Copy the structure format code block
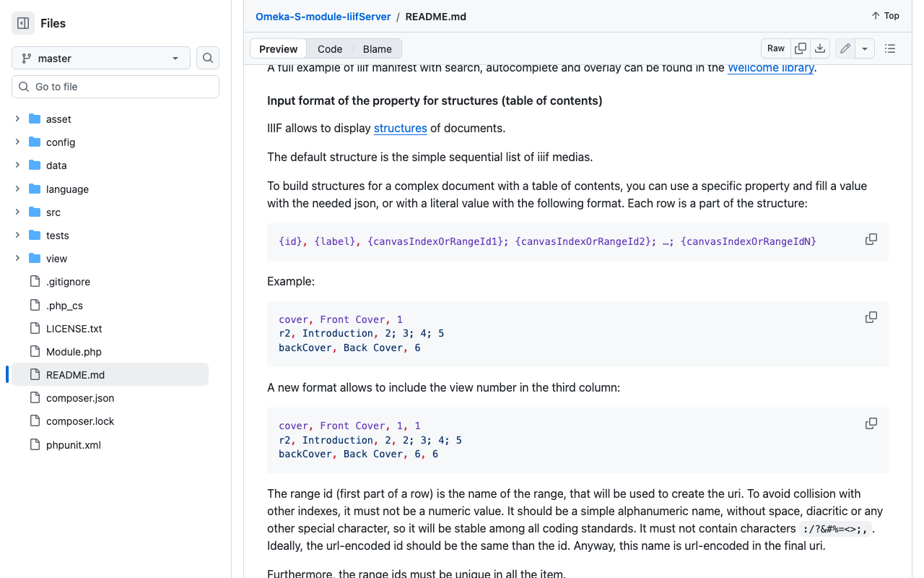The image size is (924, 578). (871, 239)
